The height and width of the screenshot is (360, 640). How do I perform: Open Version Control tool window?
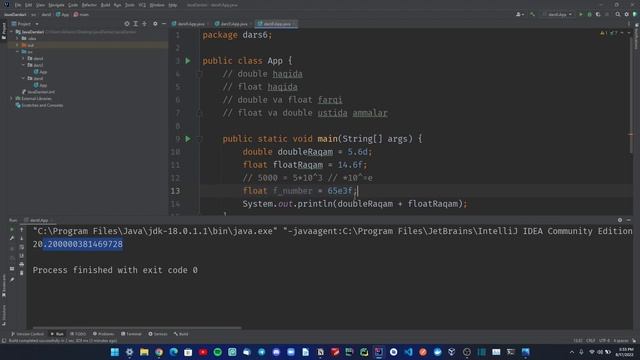point(27,334)
